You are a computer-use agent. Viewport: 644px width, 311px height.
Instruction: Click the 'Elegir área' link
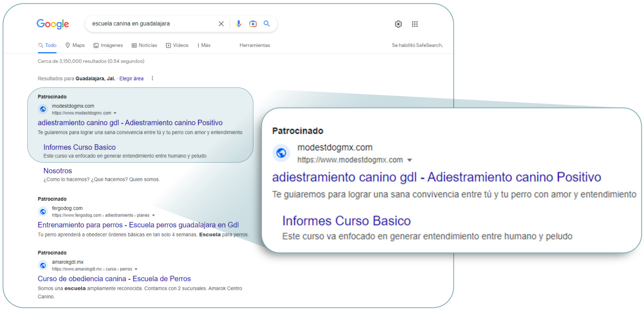131,79
